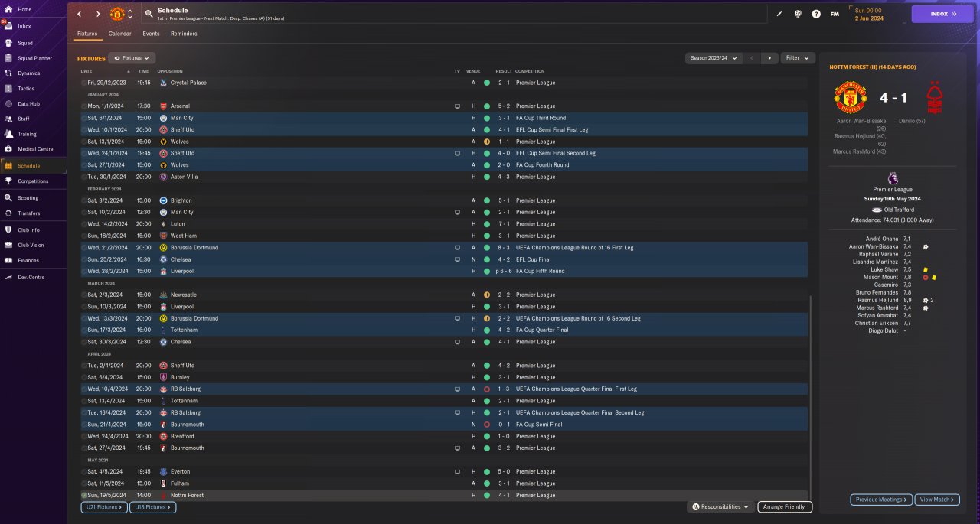
Task: Open the Responsibilities dropdown
Action: pyautogui.click(x=720, y=506)
